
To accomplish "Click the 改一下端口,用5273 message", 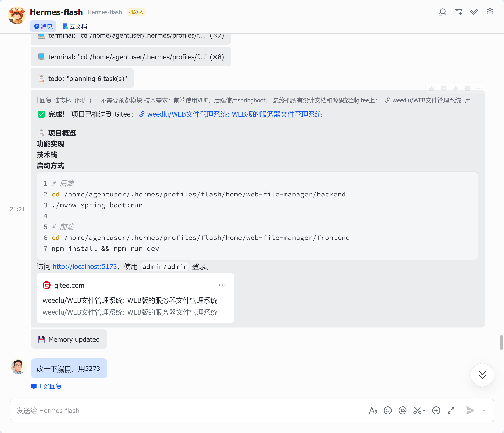I will (x=69, y=368).
